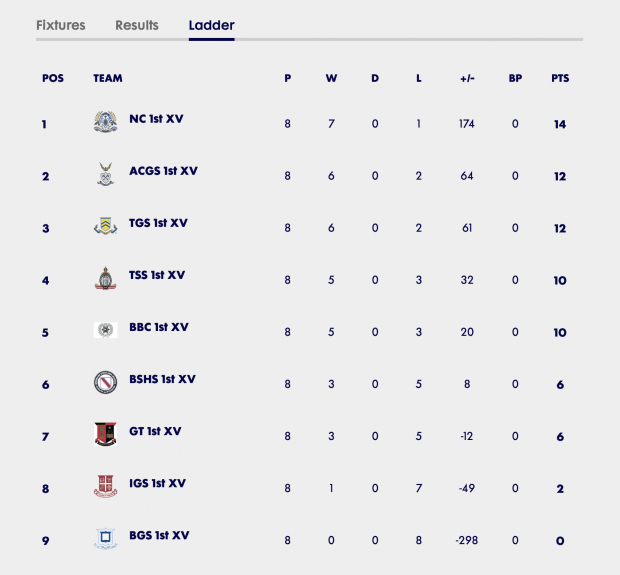Click the BBC 1st XV logo
The width and height of the screenshot is (620, 575).
pyautogui.click(x=106, y=330)
